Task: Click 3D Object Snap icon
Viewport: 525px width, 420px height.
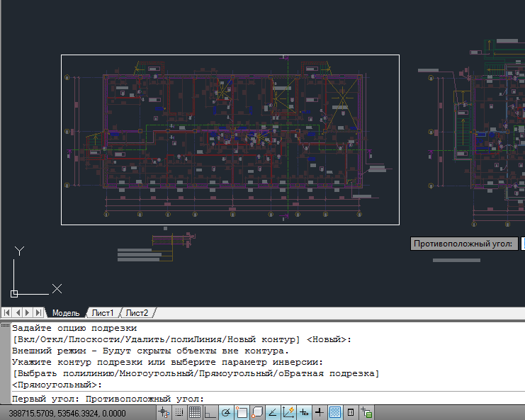Action: point(257,412)
